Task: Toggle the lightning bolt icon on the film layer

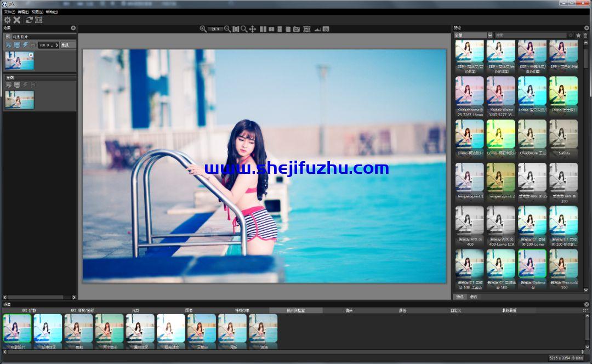Action: pyautogui.click(x=25, y=45)
